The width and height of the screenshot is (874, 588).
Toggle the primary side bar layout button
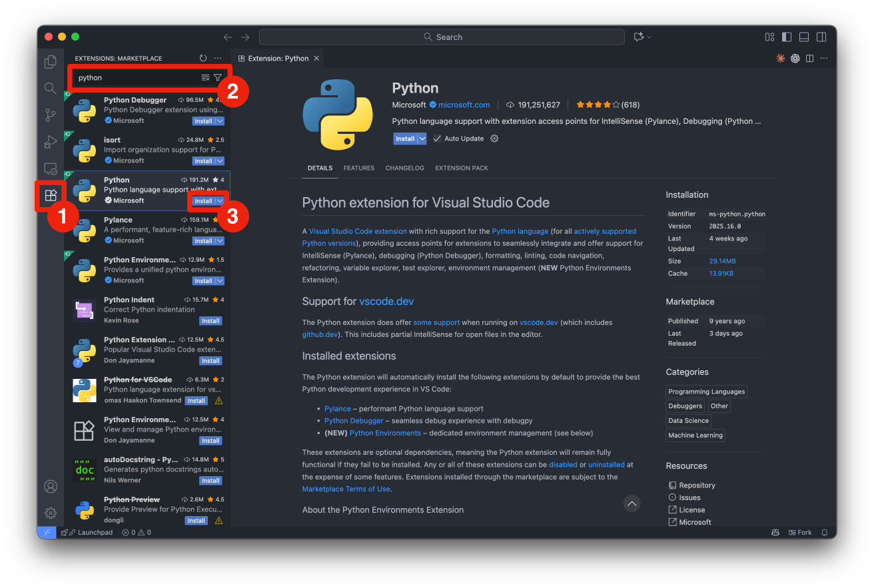787,37
